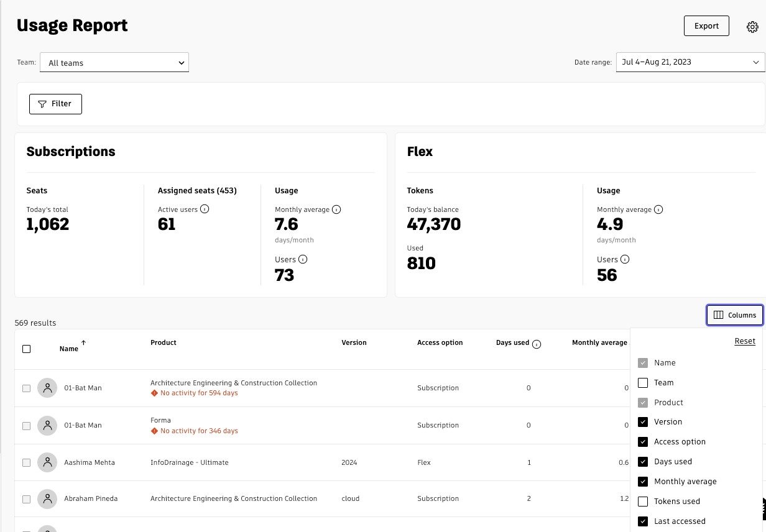
Task: Disable the Version column checkbox
Action: pos(643,421)
